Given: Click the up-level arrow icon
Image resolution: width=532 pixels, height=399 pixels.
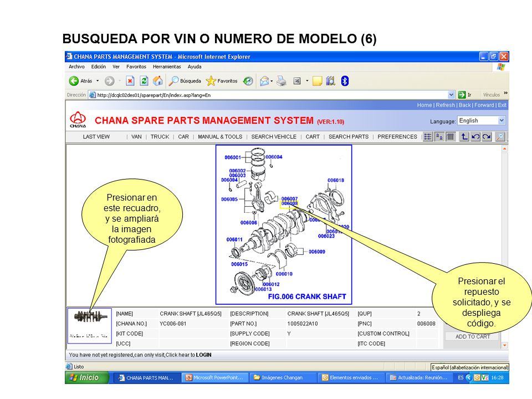Looking at the screenshot, I should click(464, 137).
